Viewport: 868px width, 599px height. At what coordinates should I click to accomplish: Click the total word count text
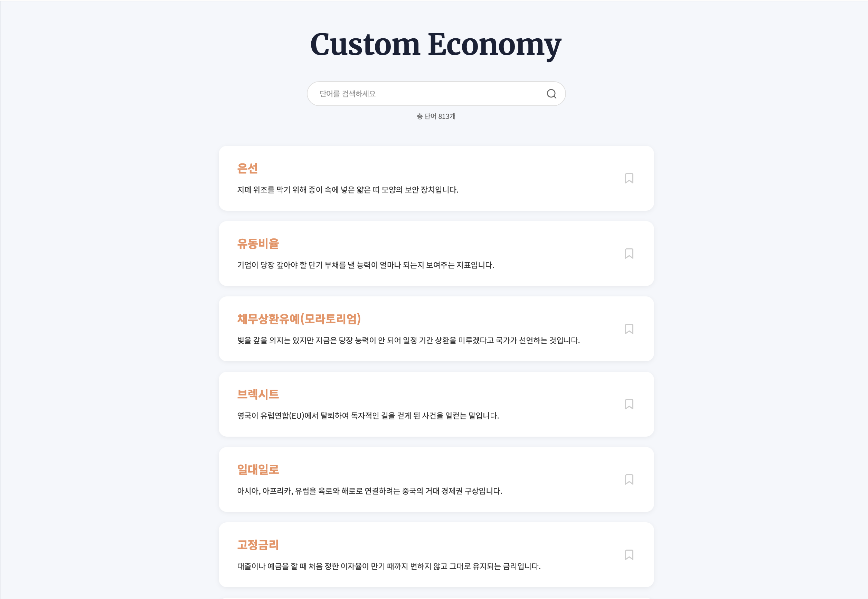pos(435,116)
